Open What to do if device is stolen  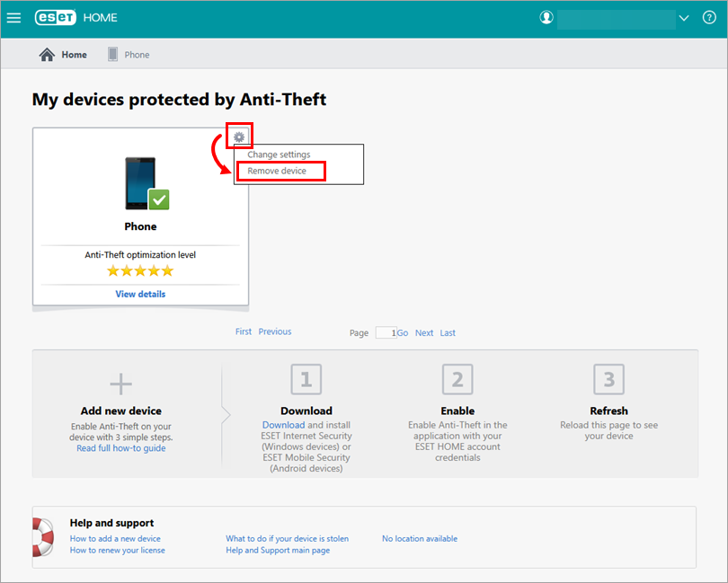click(x=287, y=539)
